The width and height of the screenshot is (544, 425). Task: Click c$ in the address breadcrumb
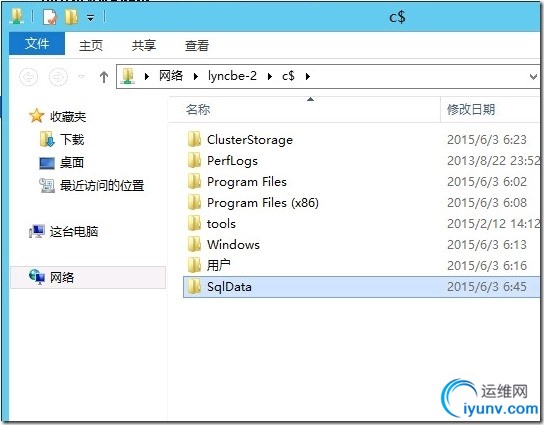pyautogui.click(x=288, y=76)
